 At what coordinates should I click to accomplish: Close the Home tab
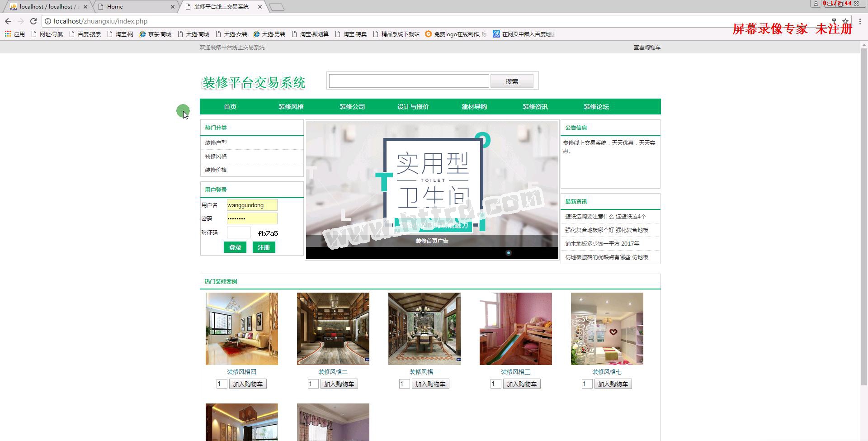point(173,7)
